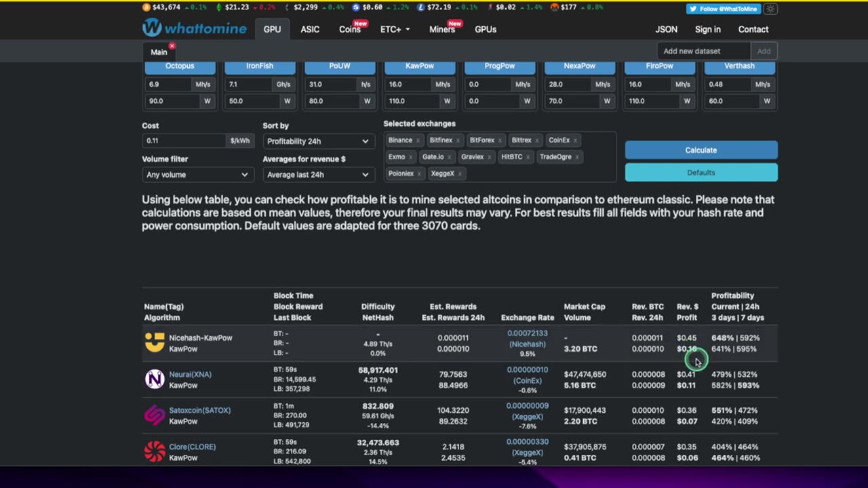Viewport: 868px width, 488px height.
Task: Open the Volume filter dropdown
Action: (197, 174)
